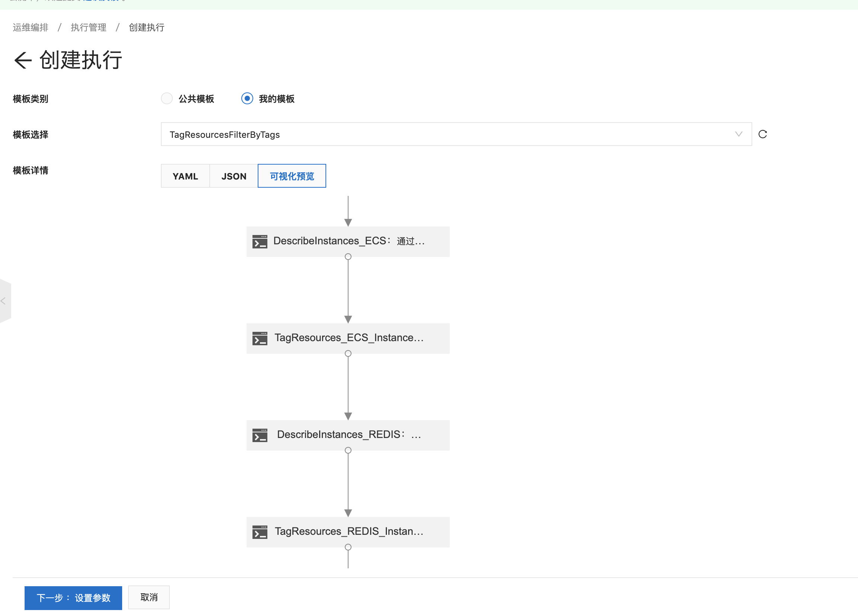Click the chevron arrow in template selector
The width and height of the screenshot is (858, 616).
click(738, 134)
